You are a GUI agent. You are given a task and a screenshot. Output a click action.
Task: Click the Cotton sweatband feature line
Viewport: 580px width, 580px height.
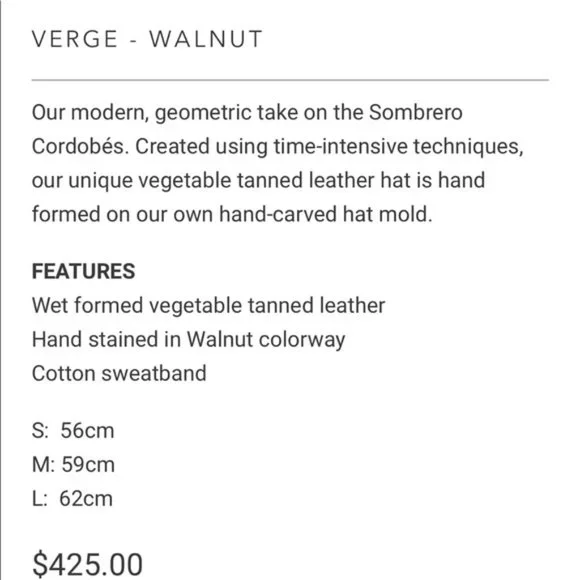tap(119, 373)
